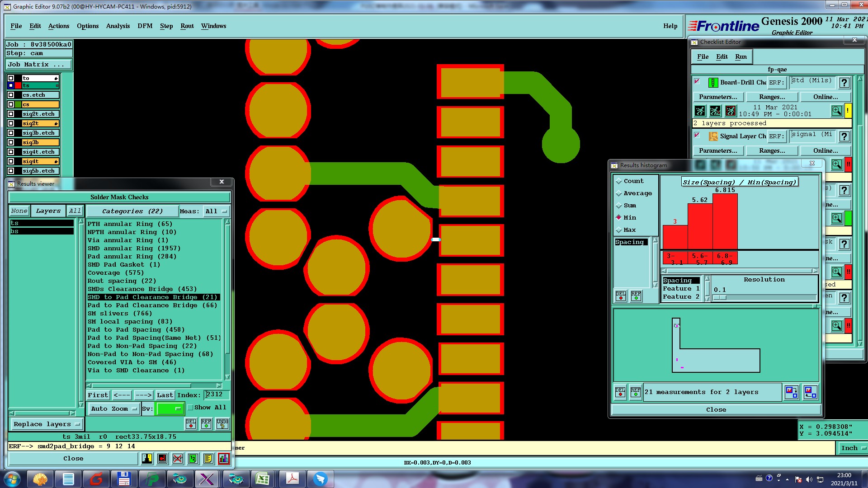Click the Job Matrix button
The width and height of the screenshot is (868, 488).
tap(39, 65)
